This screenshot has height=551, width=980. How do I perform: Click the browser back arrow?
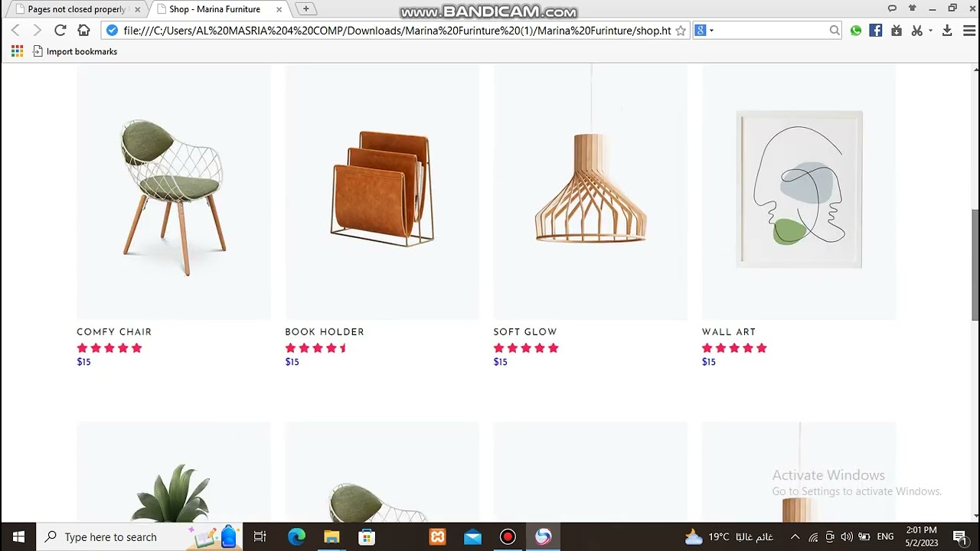(15, 31)
